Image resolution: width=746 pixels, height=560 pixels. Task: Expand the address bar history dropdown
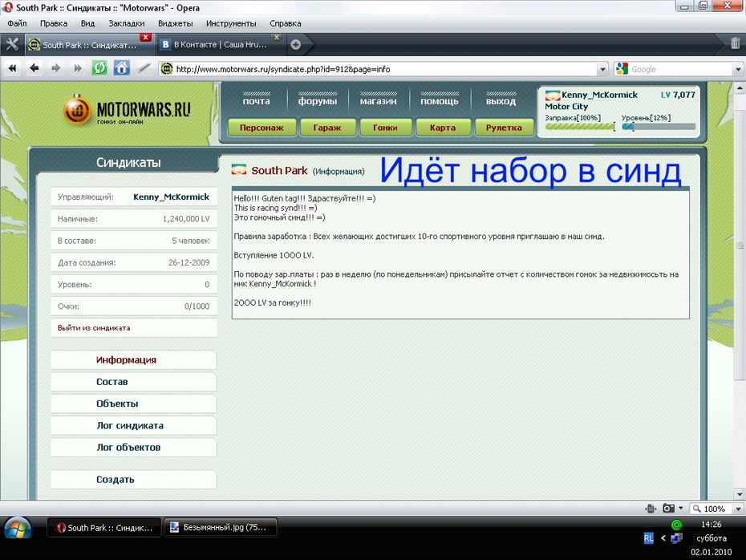coord(601,69)
